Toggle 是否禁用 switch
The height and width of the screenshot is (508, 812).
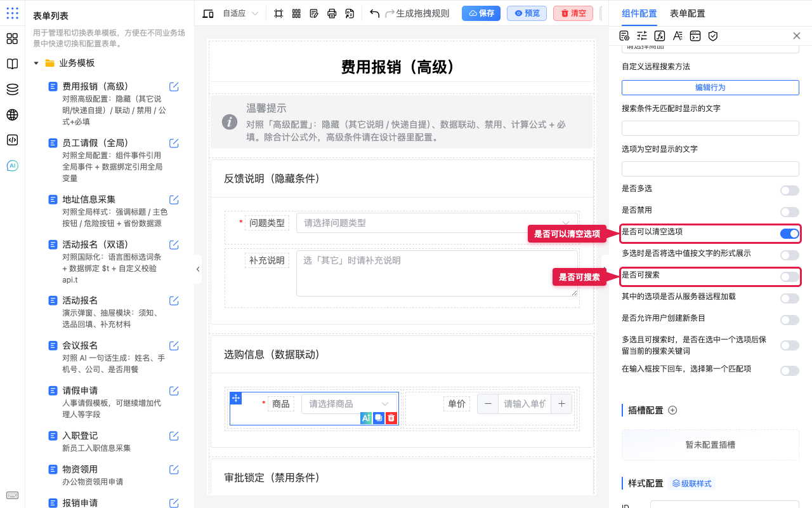pyautogui.click(x=790, y=212)
